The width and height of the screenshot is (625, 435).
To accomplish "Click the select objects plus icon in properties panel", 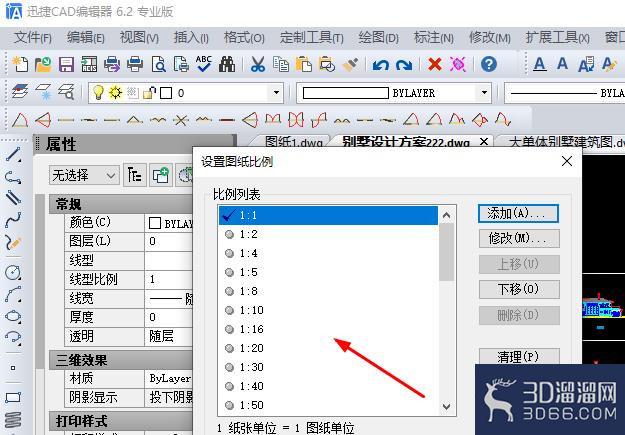I will (161, 175).
